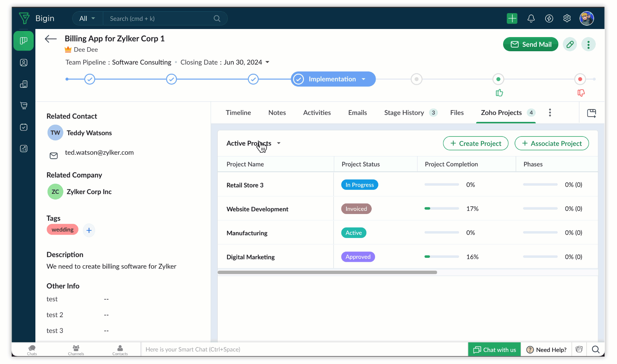Switch to the Emails tab

click(x=358, y=113)
